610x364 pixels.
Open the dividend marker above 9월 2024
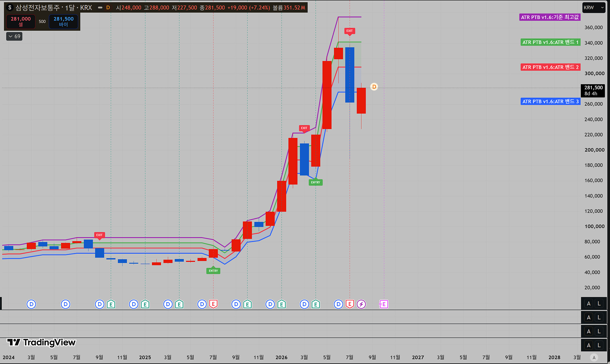[99, 304]
